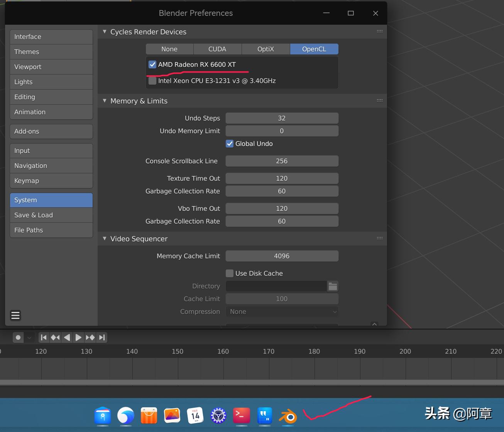Enable auto keying record button
504x432 pixels.
pyautogui.click(x=18, y=337)
